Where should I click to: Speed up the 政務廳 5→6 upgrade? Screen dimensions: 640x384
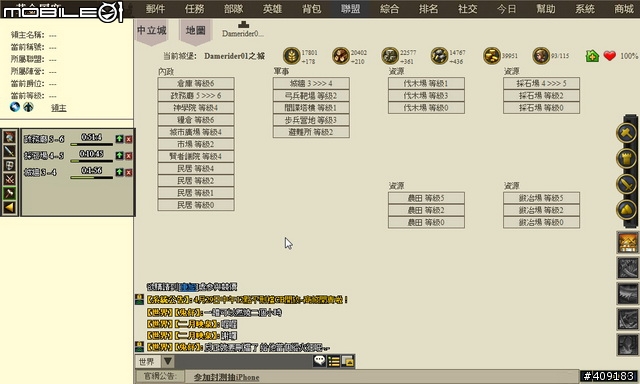(x=119, y=139)
